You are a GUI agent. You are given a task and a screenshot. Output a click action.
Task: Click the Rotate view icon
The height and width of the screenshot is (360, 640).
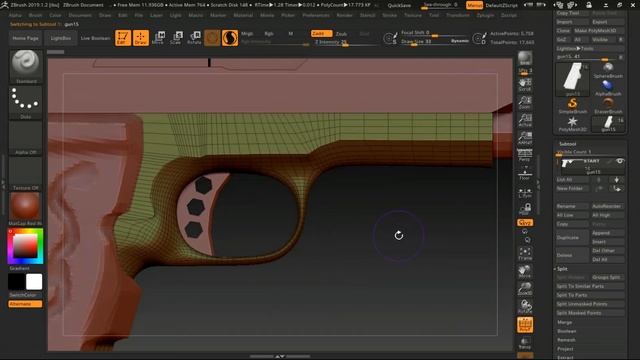[525, 307]
